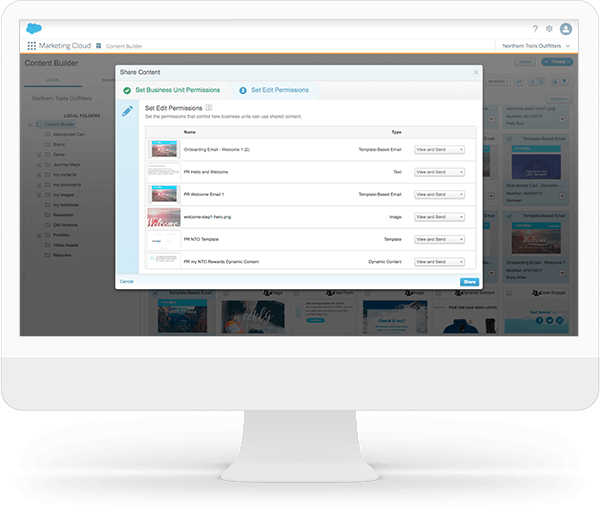Open help icon beside Set Edit Permissions
Viewport: 600px width, 510px height.
209,108
